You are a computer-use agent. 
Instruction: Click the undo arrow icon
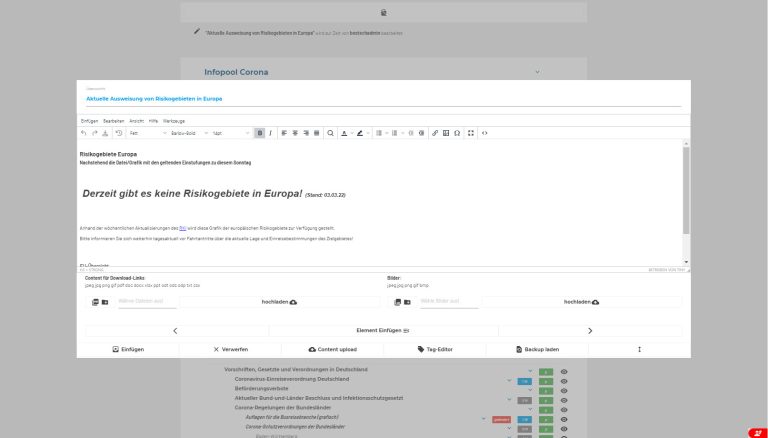[84, 132]
